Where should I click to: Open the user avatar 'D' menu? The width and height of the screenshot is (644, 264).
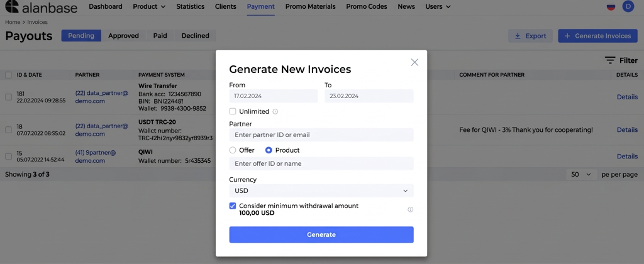pyautogui.click(x=628, y=6)
